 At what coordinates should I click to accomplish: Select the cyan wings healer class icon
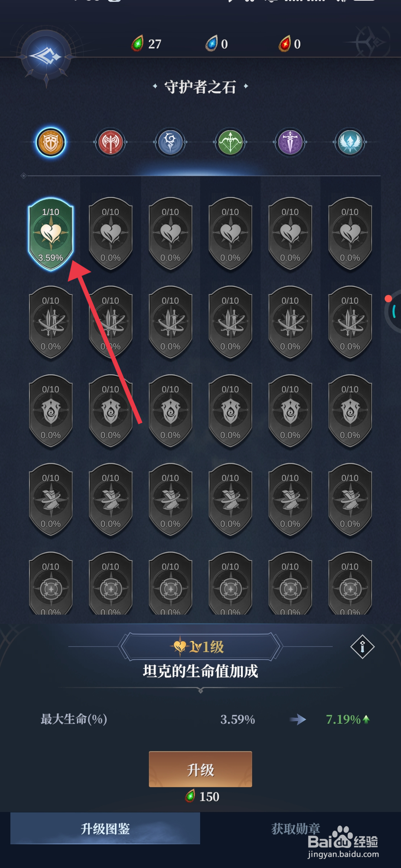(x=350, y=142)
